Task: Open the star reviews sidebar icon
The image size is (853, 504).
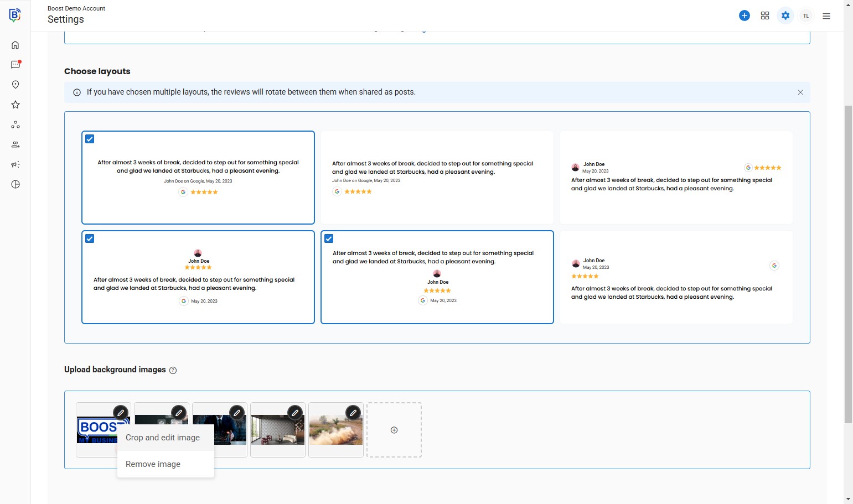Action: point(15,105)
